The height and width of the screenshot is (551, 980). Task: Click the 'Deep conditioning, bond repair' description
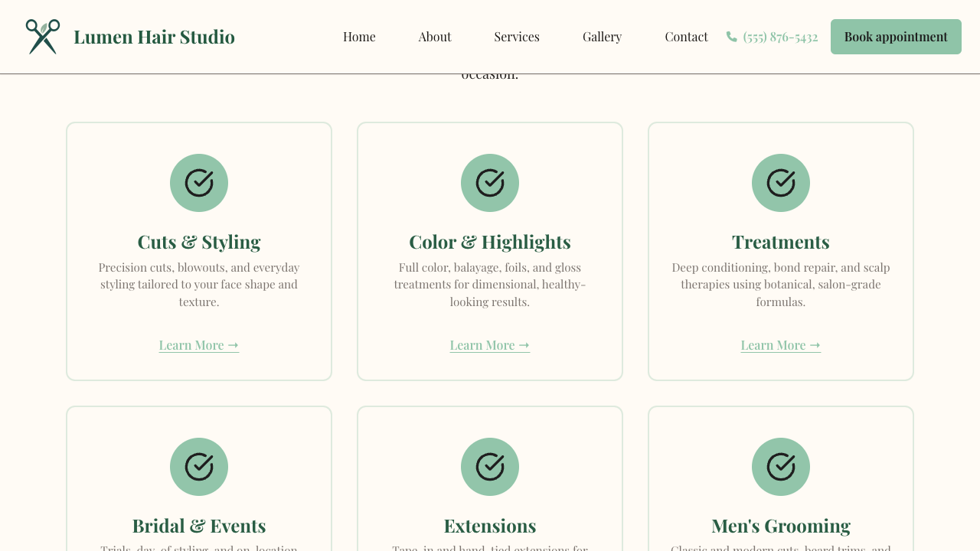[781, 285]
